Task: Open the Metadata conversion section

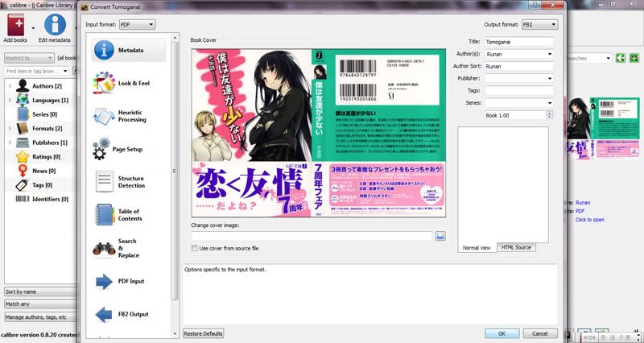Action: [128, 50]
